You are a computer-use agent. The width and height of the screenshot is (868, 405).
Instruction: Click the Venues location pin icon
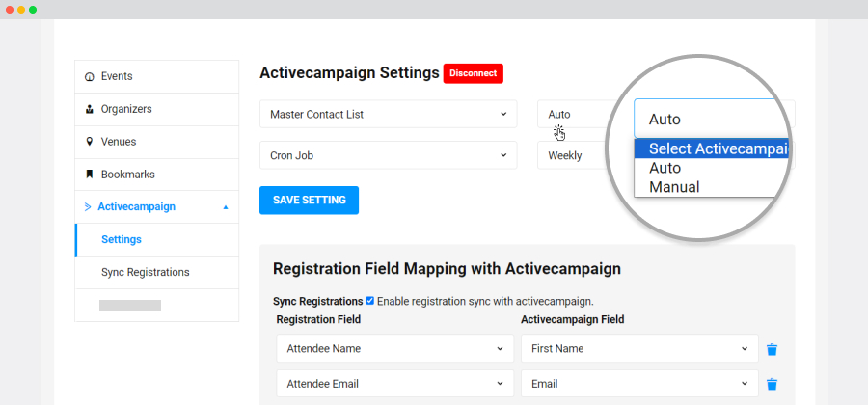point(89,142)
